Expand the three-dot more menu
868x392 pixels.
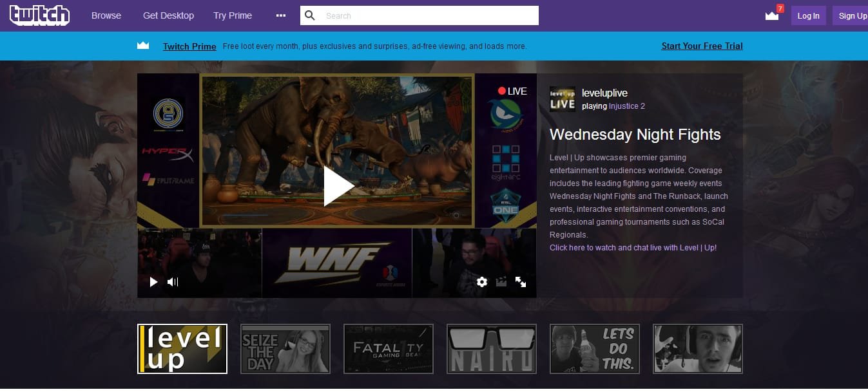point(281,15)
